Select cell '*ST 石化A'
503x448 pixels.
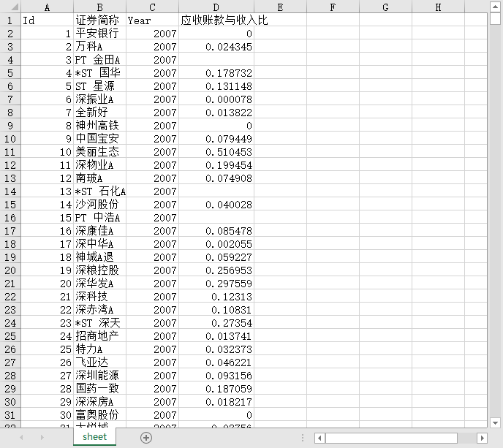pyautogui.click(x=99, y=191)
